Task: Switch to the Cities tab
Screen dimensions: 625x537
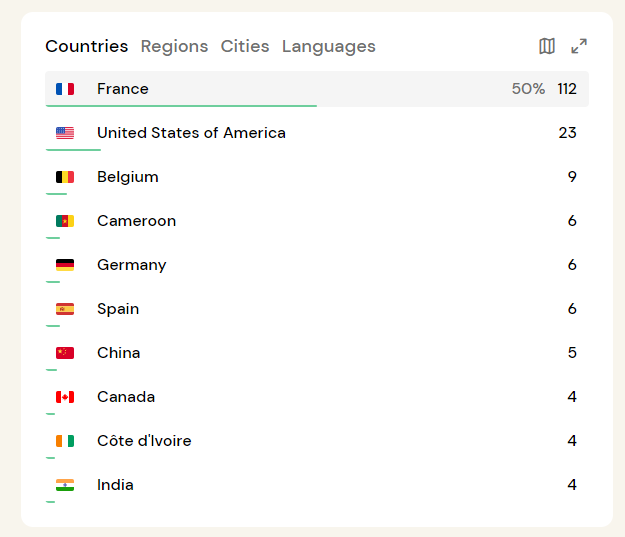Action: click(245, 46)
